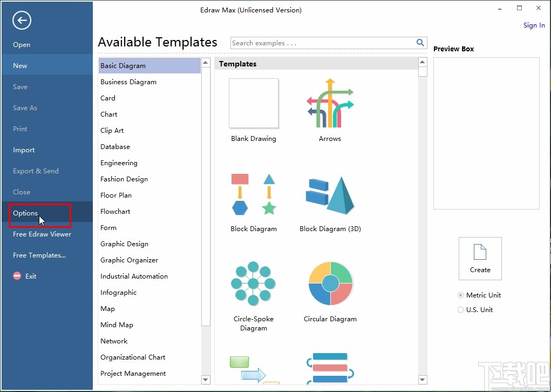Pick the Circle-Spoke Diagram template icon
The width and height of the screenshot is (551, 392).
pos(253,283)
